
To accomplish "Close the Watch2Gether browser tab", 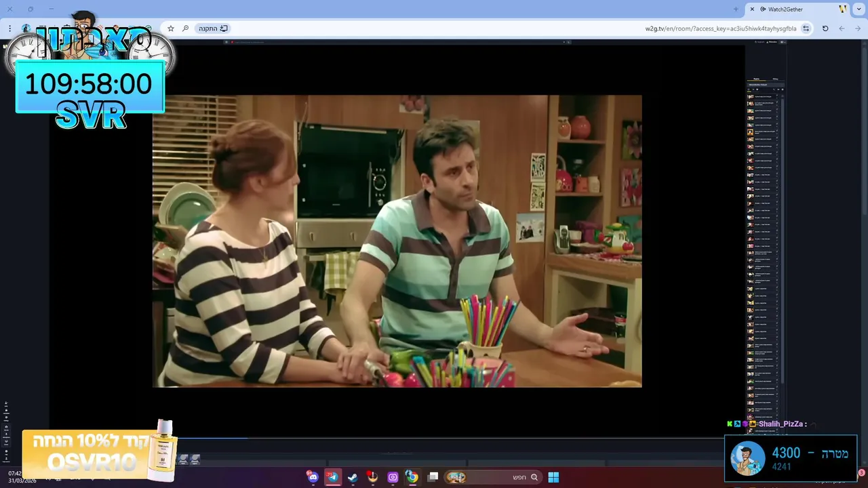I will coord(752,9).
